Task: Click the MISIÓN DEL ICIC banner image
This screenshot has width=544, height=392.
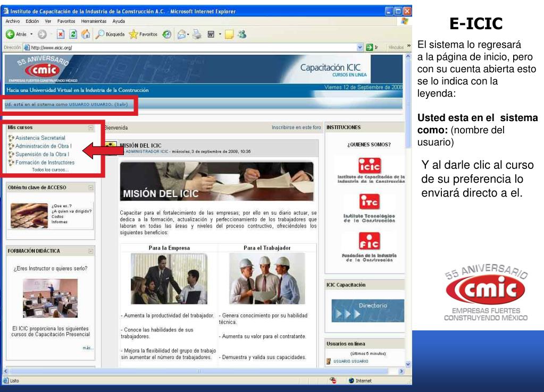Action: 216,182
